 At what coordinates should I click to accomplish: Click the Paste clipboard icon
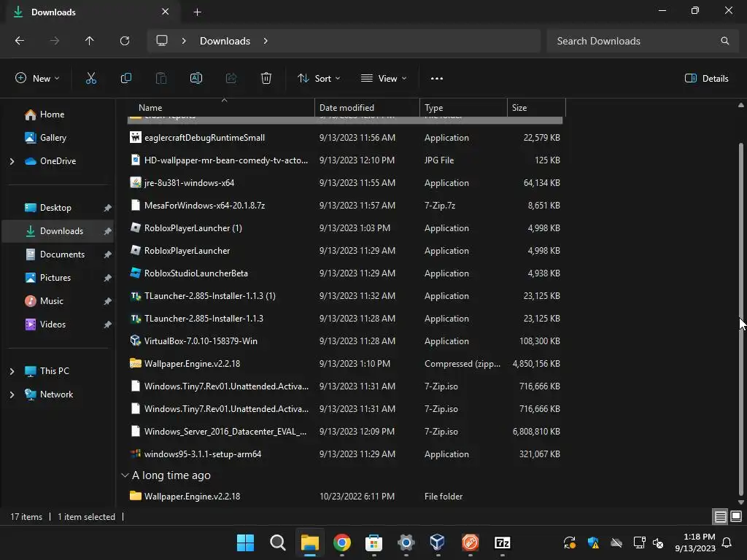[161, 79]
